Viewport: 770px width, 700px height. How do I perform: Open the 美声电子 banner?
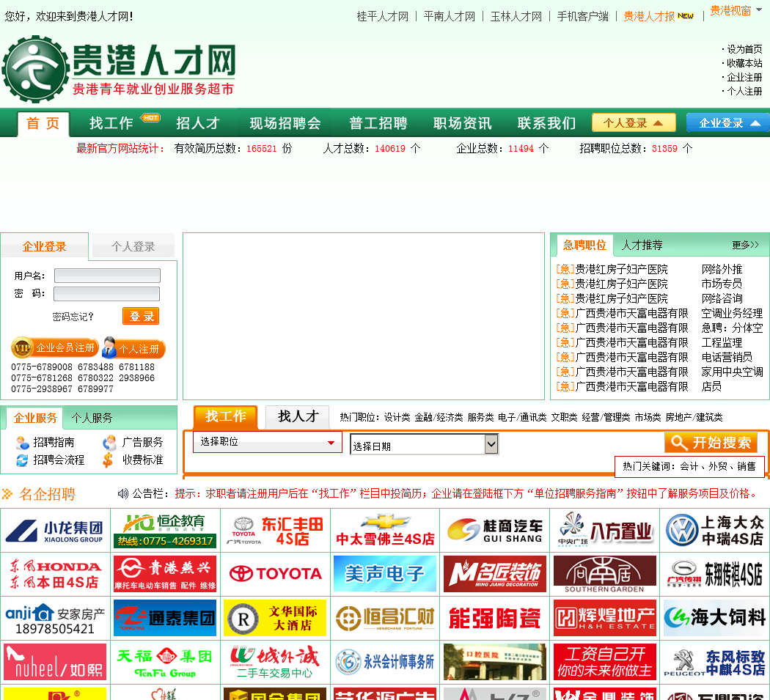(385, 574)
